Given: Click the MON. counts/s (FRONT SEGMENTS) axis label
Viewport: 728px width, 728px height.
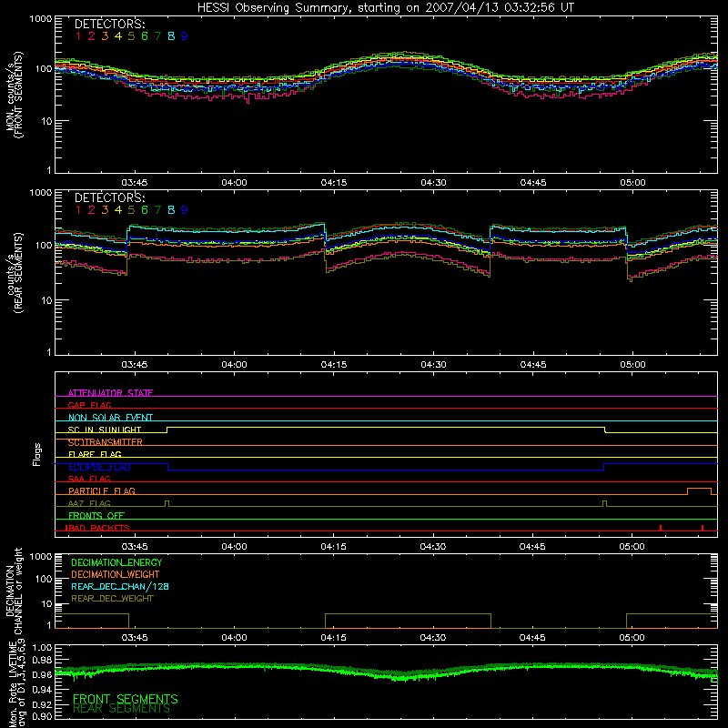Looking at the screenshot, I should coord(15,95).
